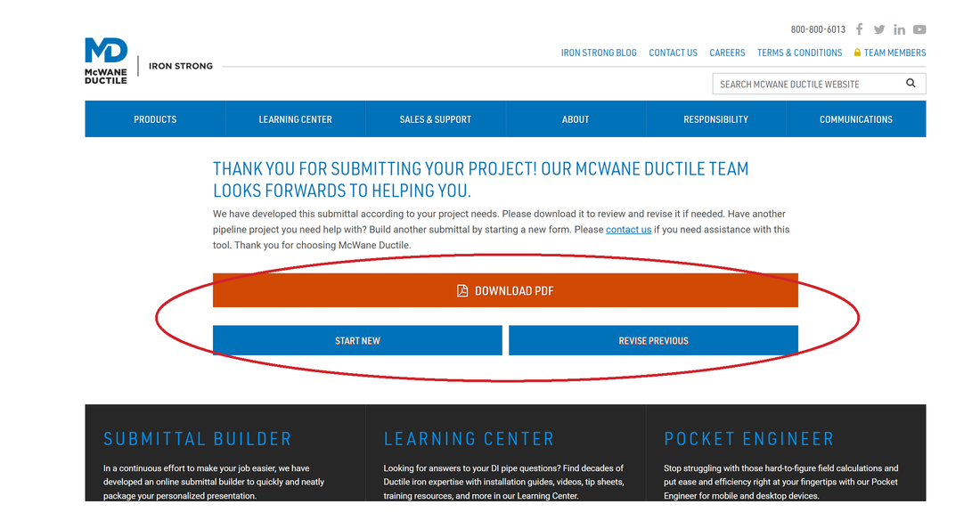
Task: Open the Terms & Conditions link
Action: tap(799, 53)
